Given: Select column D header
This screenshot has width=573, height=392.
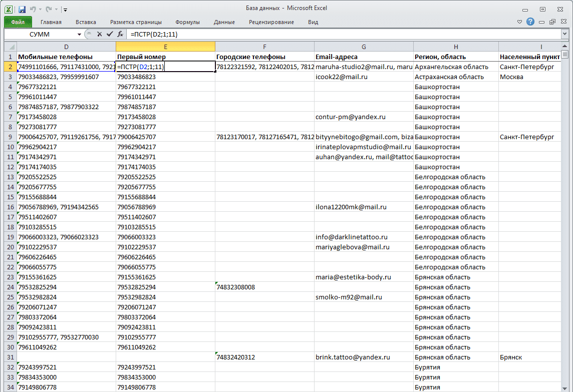Looking at the screenshot, I should click(x=66, y=47).
